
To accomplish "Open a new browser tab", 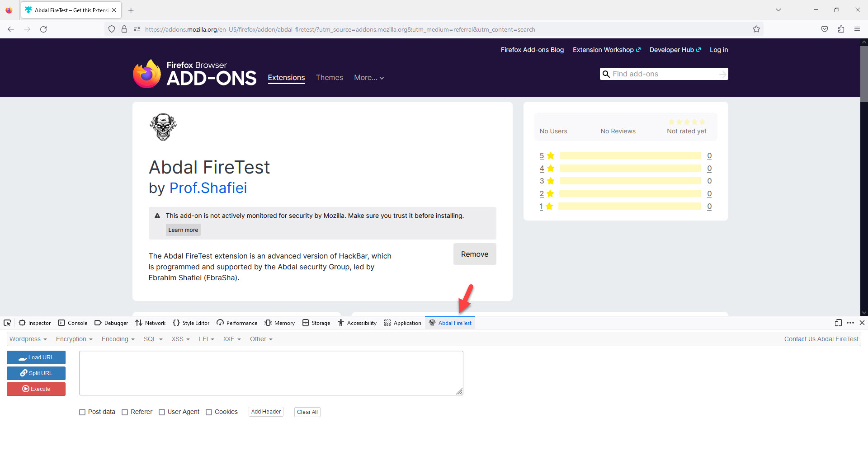I will click(x=131, y=10).
